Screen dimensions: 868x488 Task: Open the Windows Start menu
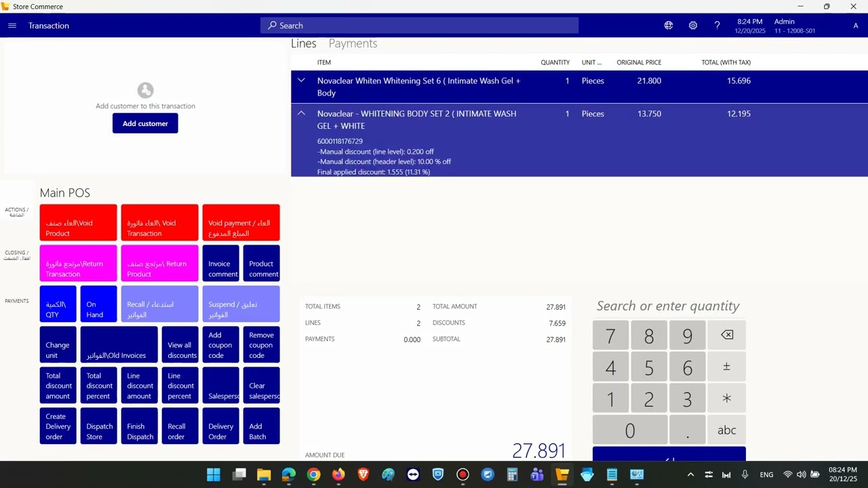click(214, 474)
